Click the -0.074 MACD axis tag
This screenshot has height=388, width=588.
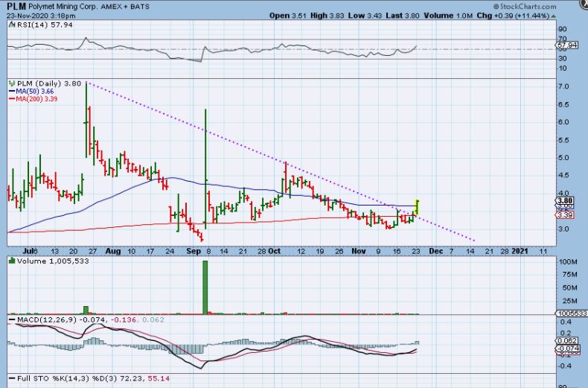[x=568, y=349]
